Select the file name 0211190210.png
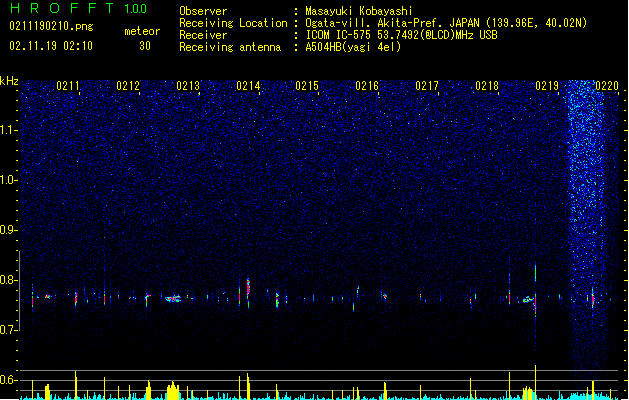This screenshot has height=400, width=629. click(51, 27)
